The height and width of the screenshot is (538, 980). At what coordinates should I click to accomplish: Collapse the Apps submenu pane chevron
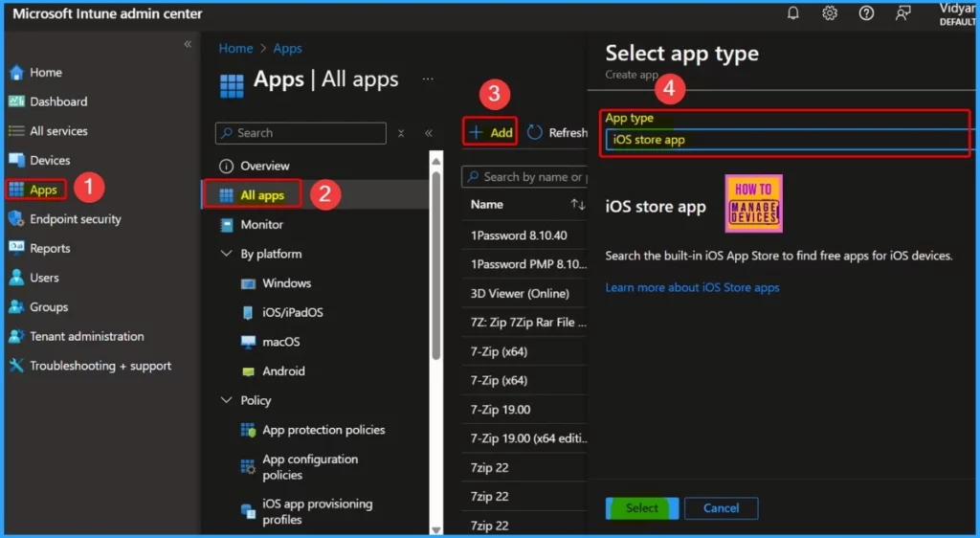pyautogui.click(x=429, y=133)
